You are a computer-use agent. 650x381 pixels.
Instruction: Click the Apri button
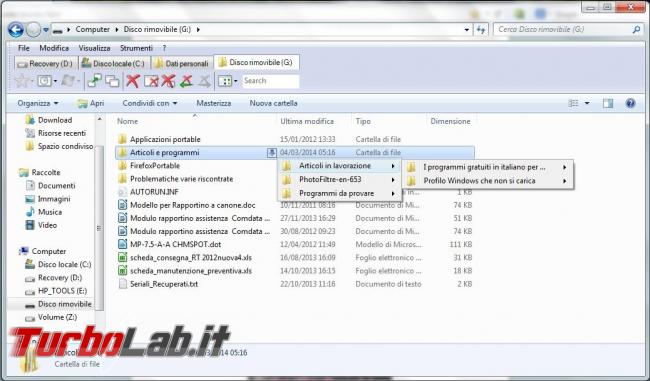91,103
